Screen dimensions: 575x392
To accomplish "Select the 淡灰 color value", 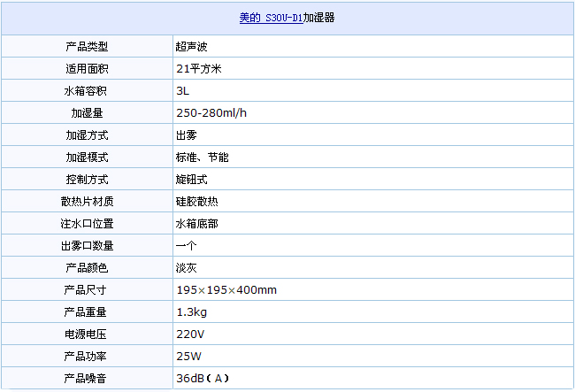I will pos(186,267).
